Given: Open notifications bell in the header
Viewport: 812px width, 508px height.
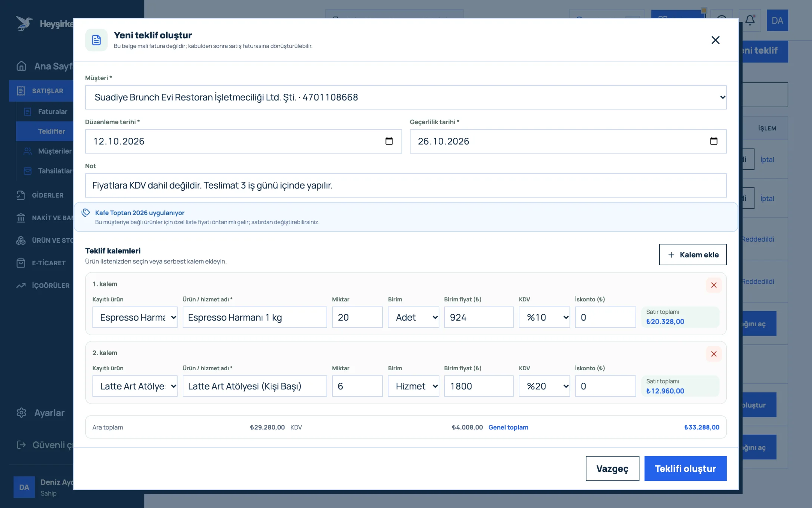Looking at the screenshot, I should pyautogui.click(x=750, y=20).
